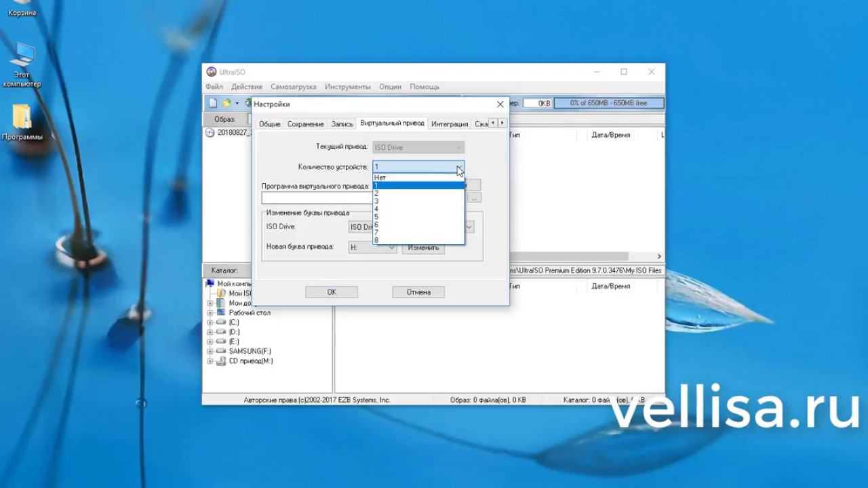Expand the (D:) drive node

tap(210, 332)
